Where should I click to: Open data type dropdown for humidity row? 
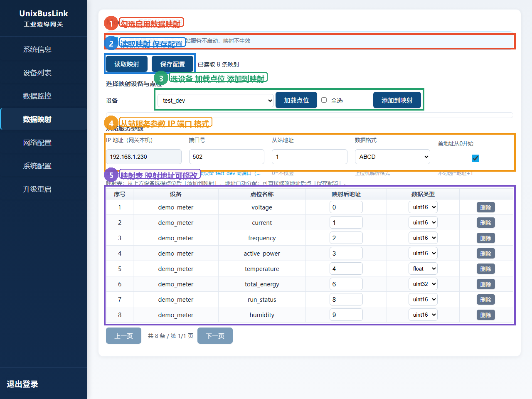[x=423, y=315]
